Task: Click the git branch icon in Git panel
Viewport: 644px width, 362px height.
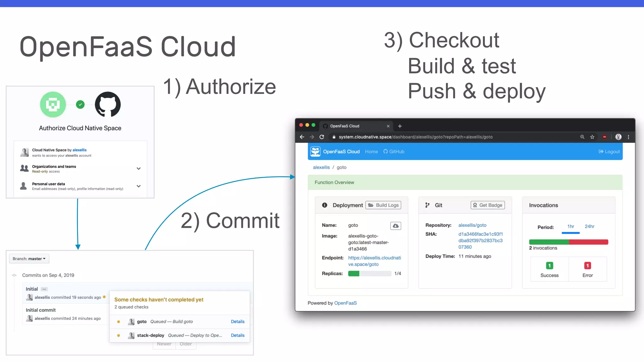Action: pos(427,205)
